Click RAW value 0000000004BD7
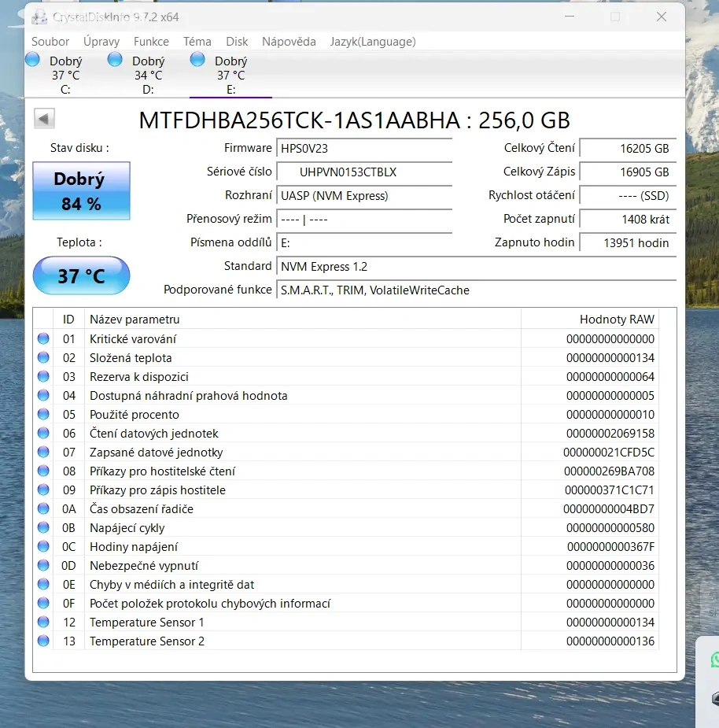The width and height of the screenshot is (719, 728). (x=609, y=509)
